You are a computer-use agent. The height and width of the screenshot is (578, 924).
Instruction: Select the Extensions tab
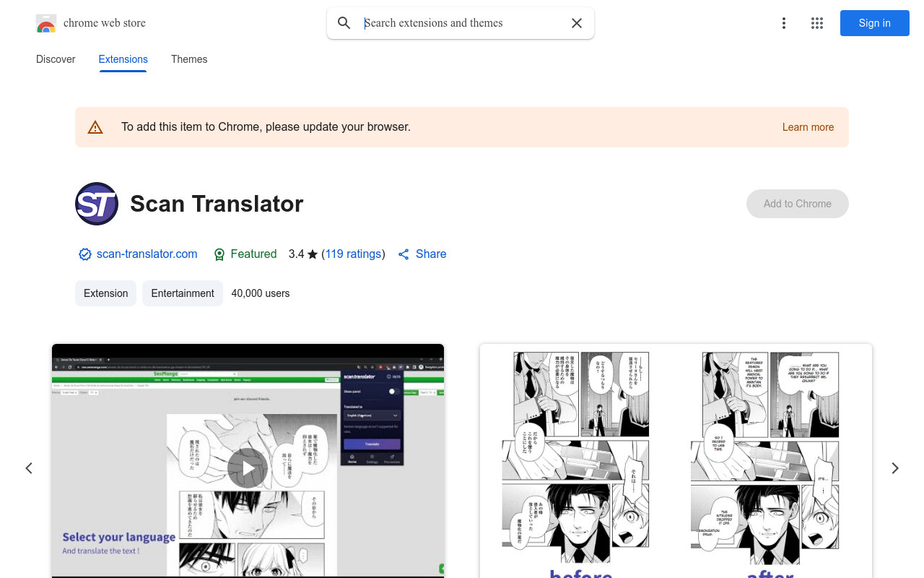[123, 59]
